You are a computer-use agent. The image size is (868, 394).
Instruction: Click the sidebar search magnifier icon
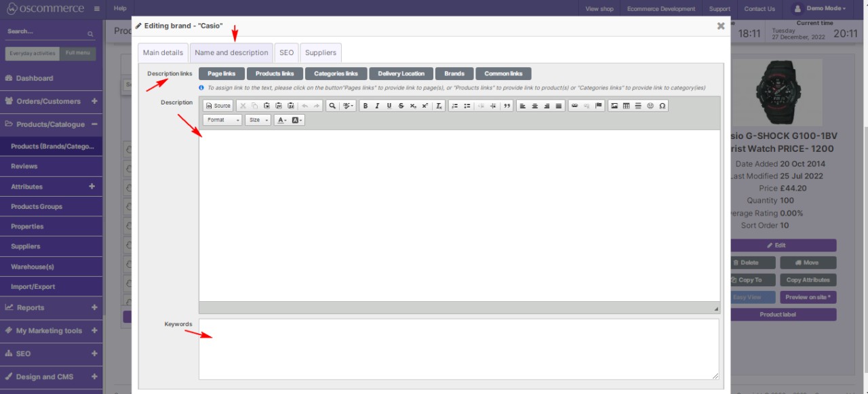coord(90,33)
